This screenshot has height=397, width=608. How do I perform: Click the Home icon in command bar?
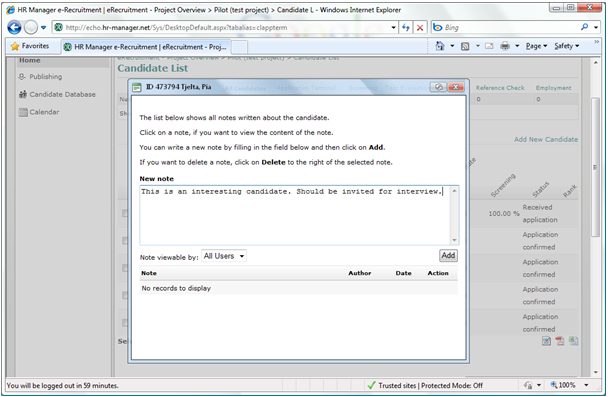pyautogui.click(x=440, y=46)
